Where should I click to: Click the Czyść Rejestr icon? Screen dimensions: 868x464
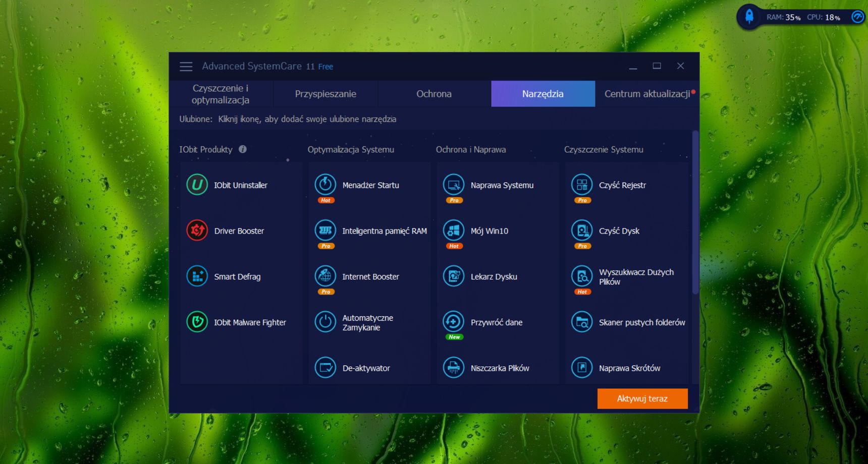coord(582,185)
